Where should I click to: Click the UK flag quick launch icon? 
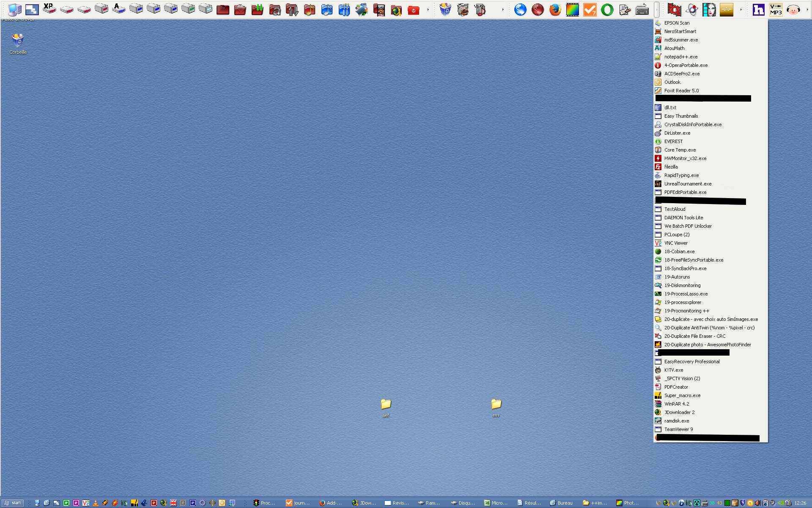(173, 503)
